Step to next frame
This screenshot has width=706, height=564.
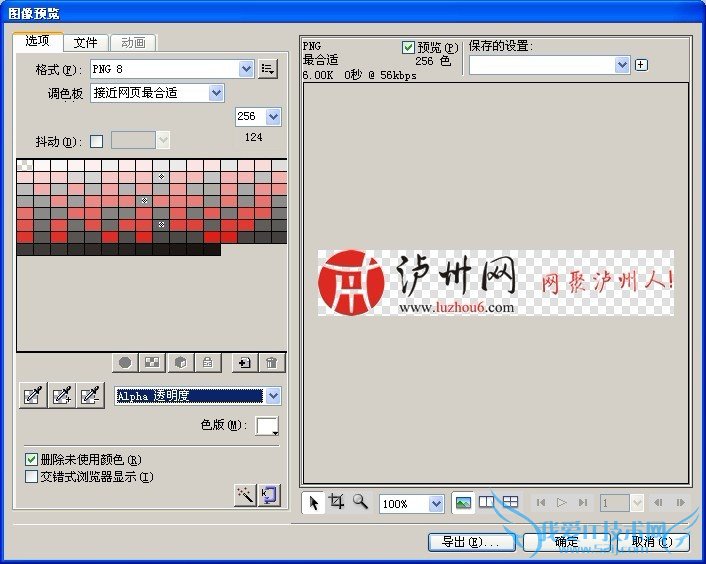(680, 502)
